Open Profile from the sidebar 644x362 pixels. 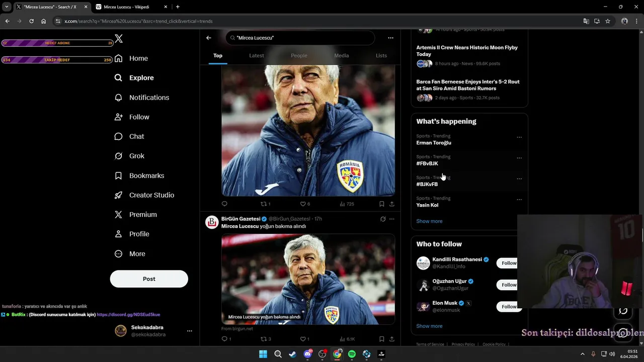[x=132, y=234]
